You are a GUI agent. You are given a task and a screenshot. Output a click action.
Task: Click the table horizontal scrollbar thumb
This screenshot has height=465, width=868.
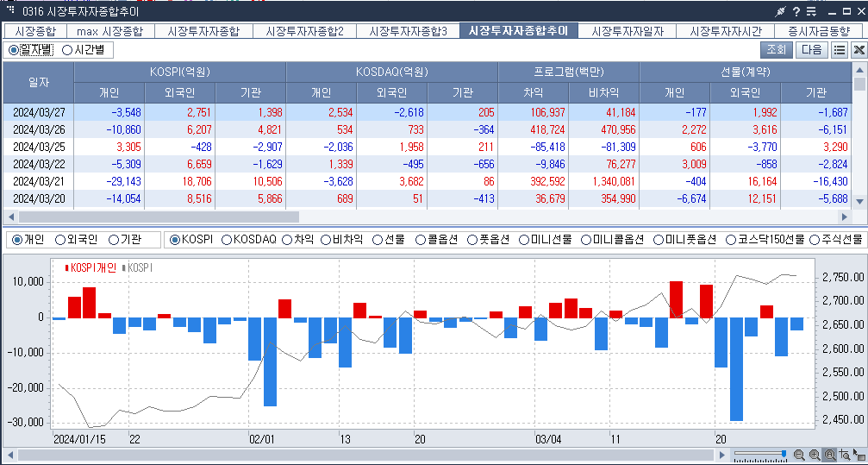point(159,217)
